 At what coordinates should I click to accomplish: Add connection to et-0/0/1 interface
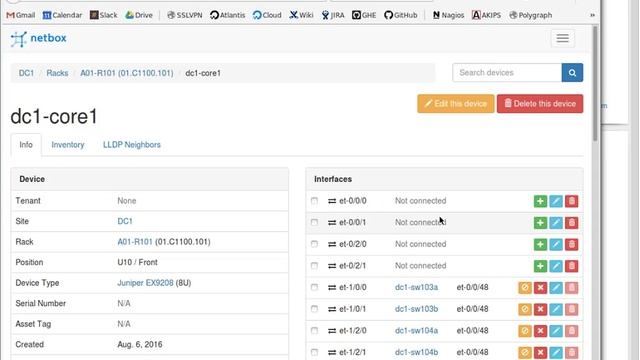(x=540, y=223)
